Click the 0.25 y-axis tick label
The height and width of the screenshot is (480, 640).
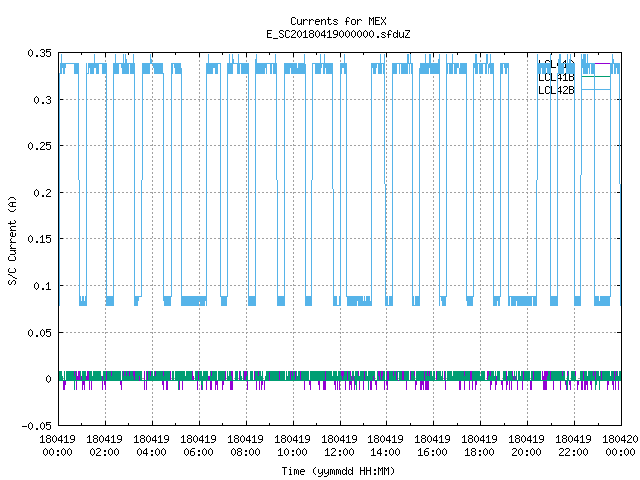[40, 146]
